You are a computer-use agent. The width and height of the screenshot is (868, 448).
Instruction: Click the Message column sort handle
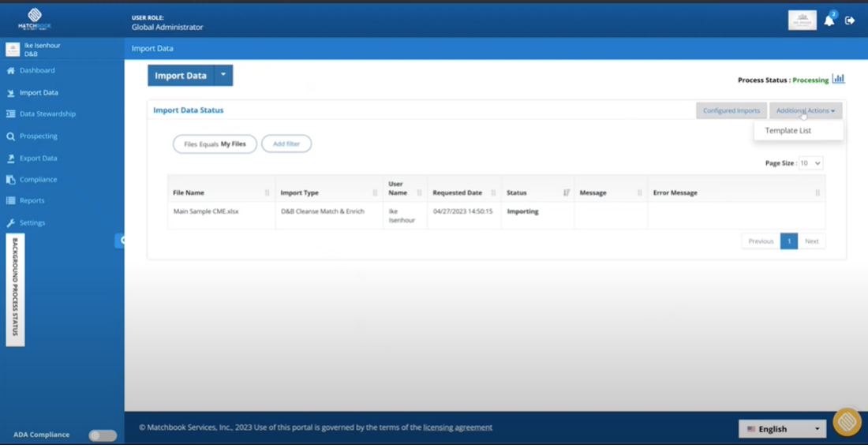click(x=640, y=193)
